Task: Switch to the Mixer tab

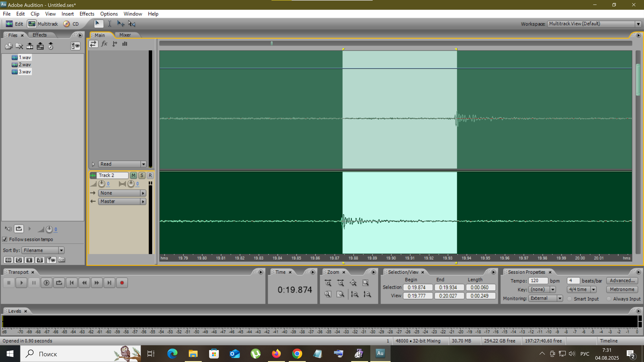Action: pyautogui.click(x=125, y=35)
